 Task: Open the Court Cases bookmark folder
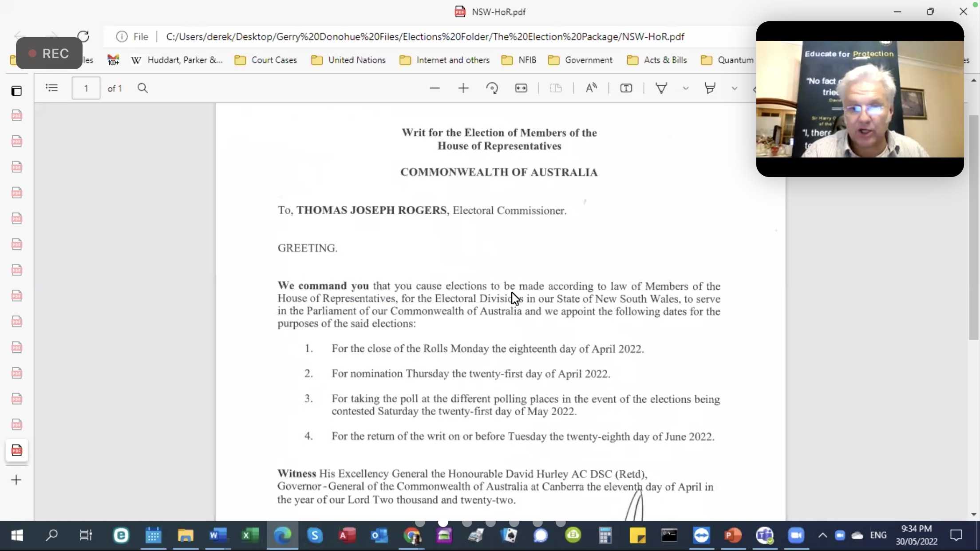[x=266, y=60]
